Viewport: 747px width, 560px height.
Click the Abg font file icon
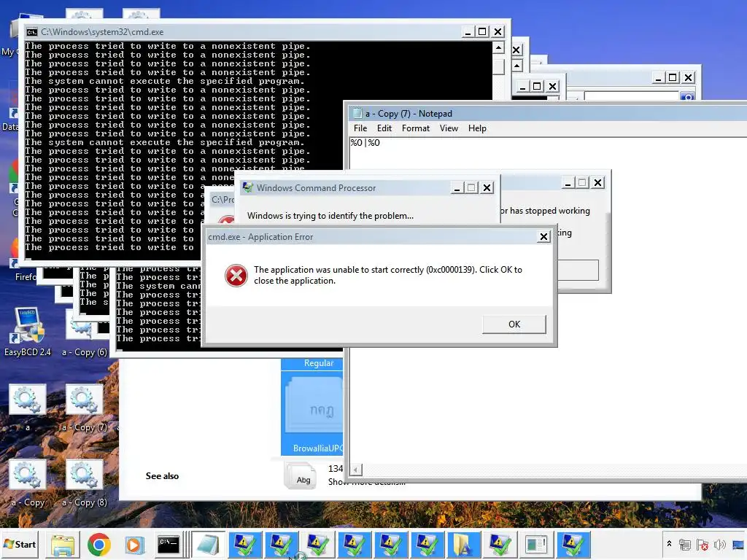tap(301, 475)
